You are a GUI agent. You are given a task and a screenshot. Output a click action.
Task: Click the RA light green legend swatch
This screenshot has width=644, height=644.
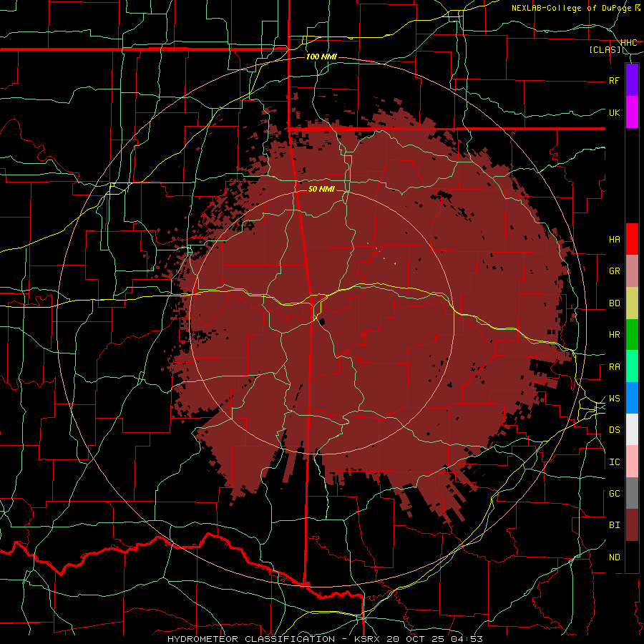click(x=632, y=366)
